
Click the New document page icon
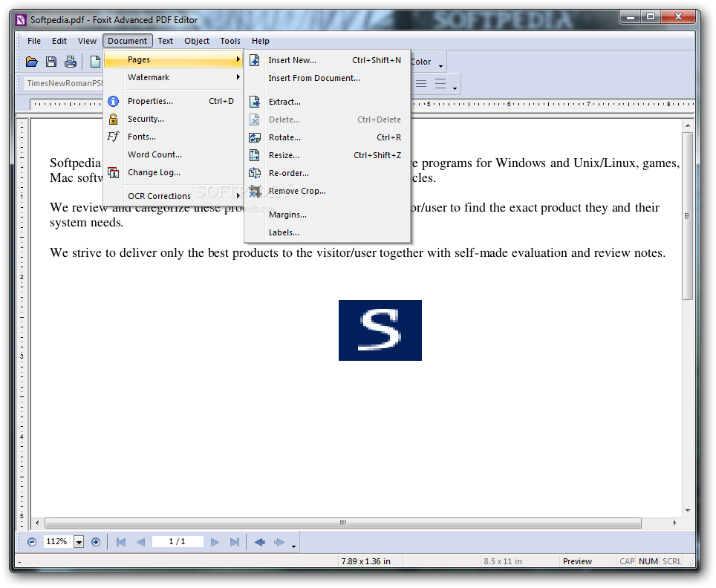[x=95, y=62]
